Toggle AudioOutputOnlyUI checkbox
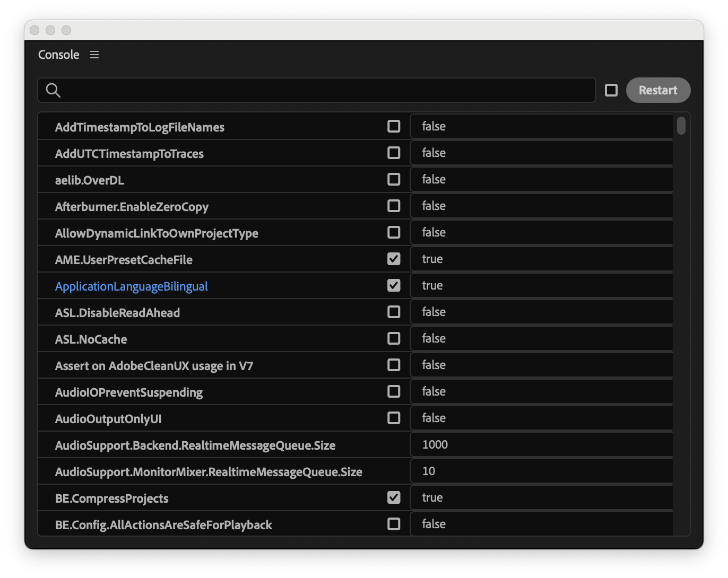This screenshot has width=728, height=578. click(x=394, y=418)
